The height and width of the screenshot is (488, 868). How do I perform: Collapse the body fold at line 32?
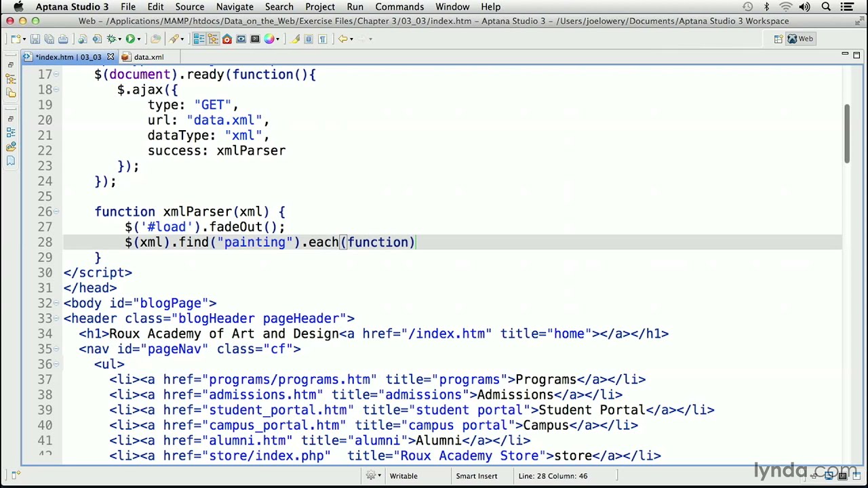[x=56, y=303]
